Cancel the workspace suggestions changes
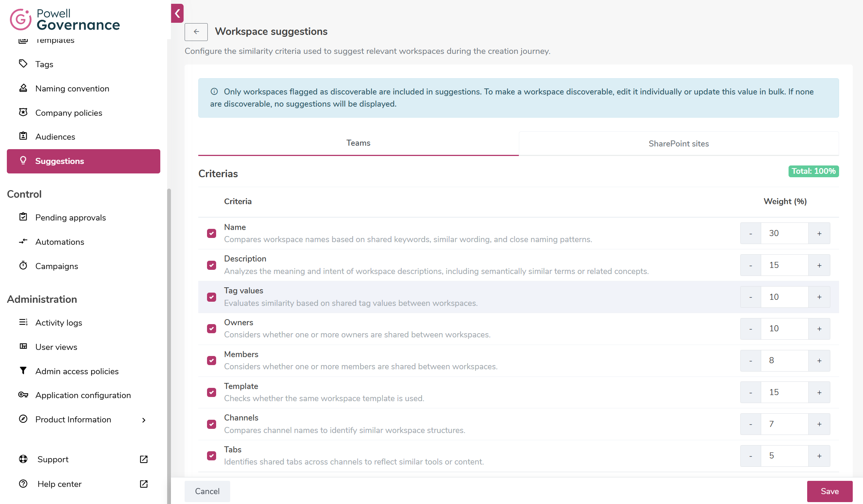This screenshot has height=504, width=863. point(207,491)
